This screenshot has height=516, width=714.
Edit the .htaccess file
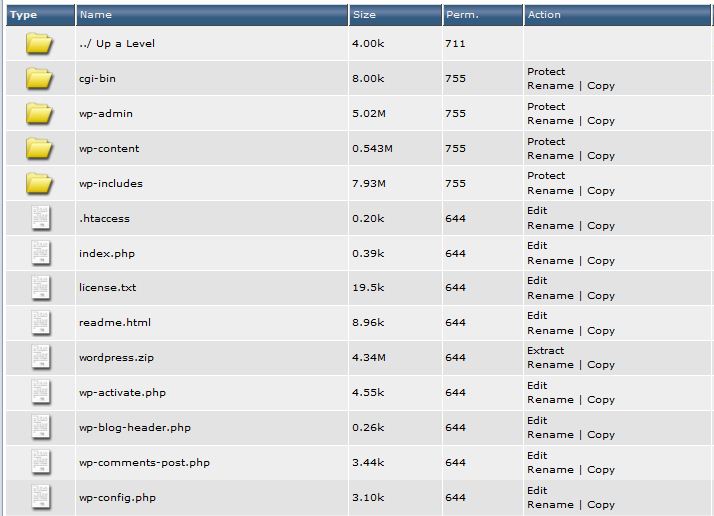pyautogui.click(x=537, y=211)
